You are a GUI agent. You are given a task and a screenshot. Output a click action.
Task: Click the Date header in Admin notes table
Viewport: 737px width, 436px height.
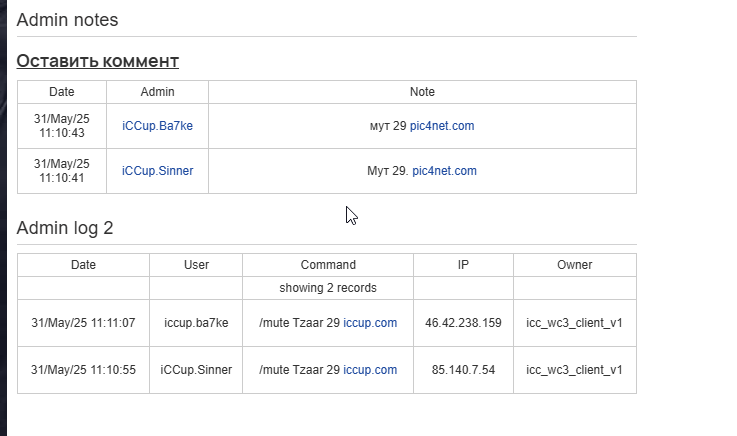point(62,92)
